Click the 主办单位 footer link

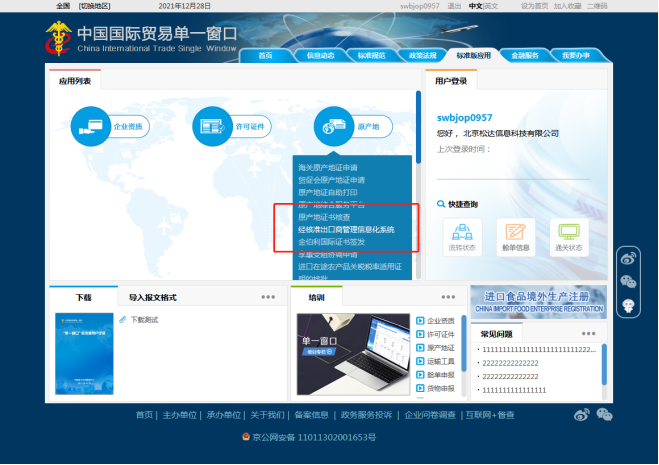tap(179, 415)
